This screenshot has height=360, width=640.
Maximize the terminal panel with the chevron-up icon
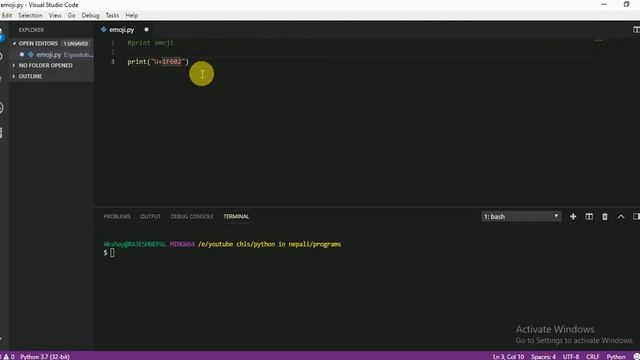(621, 217)
